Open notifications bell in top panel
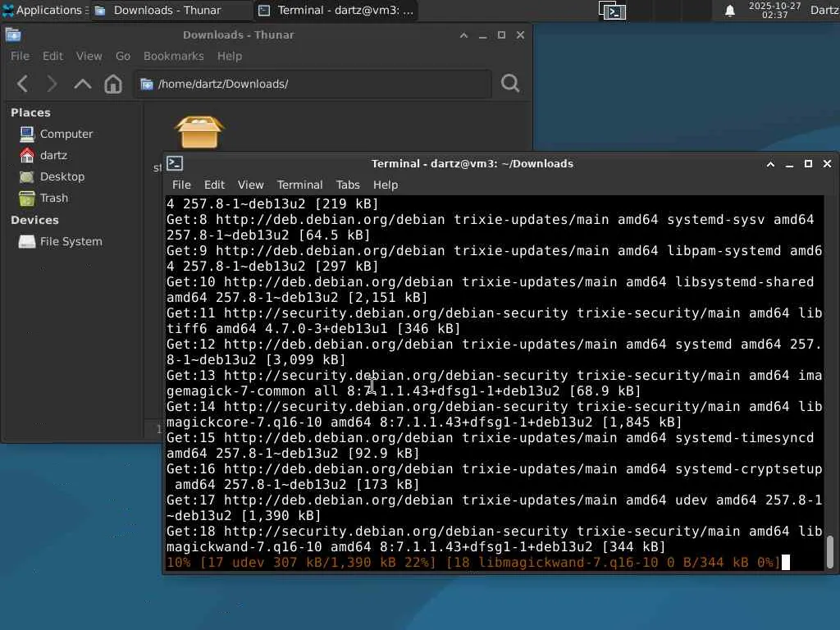840x630 pixels. coord(729,11)
